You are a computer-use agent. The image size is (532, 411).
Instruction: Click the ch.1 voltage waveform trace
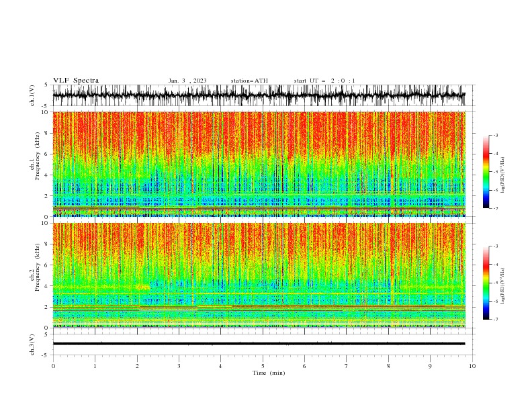point(259,95)
